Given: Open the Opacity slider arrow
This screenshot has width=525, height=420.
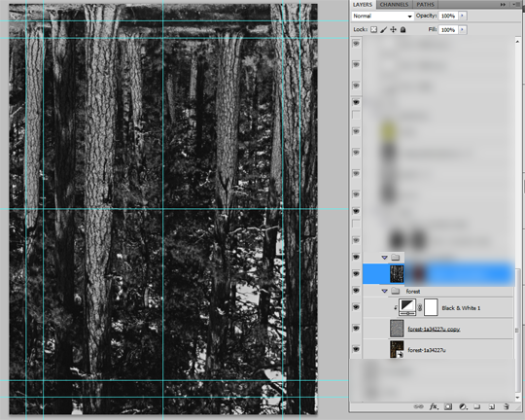Looking at the screenshot, I should (463, 16).
